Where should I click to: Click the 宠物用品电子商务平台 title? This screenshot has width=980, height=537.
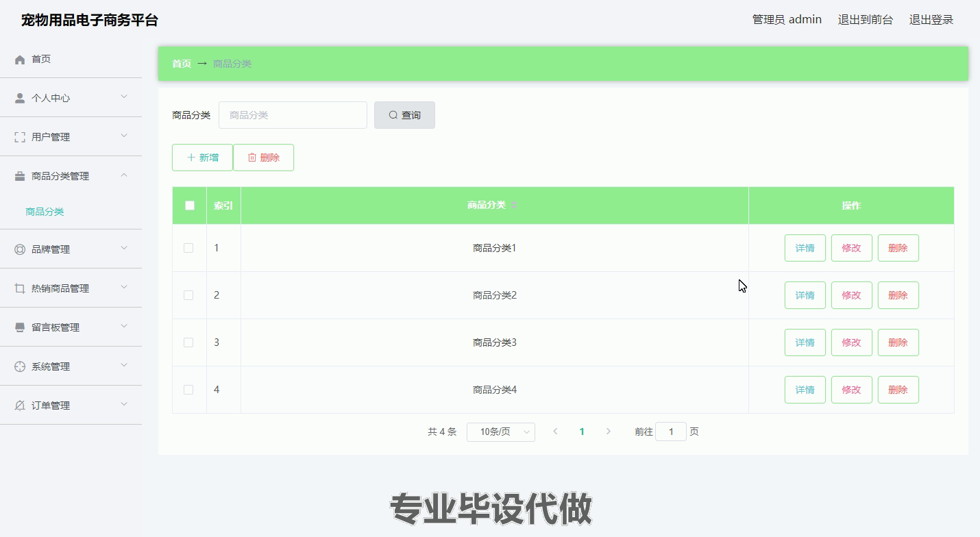(90, 20)
